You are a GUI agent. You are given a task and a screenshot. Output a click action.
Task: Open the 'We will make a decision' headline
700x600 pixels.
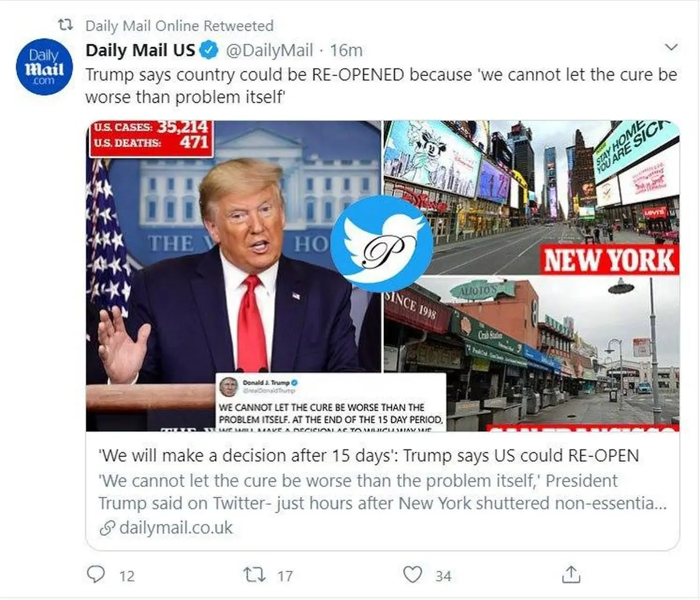coord(369,455)
